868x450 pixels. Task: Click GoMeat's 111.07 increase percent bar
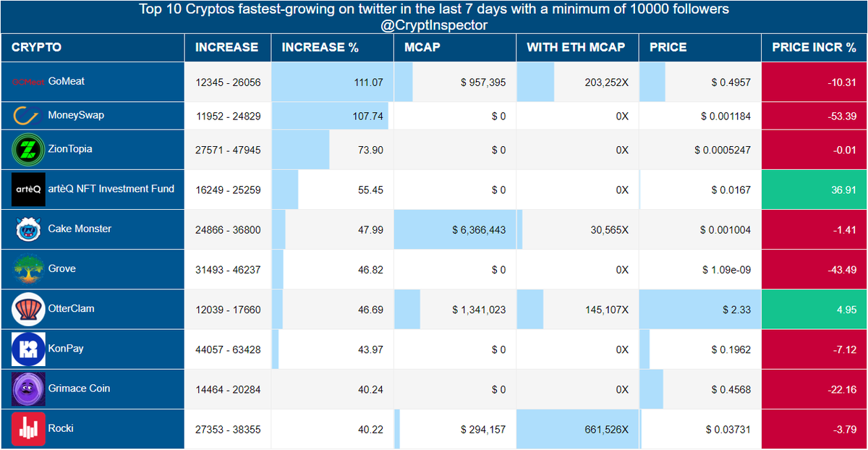click(333, 82)
